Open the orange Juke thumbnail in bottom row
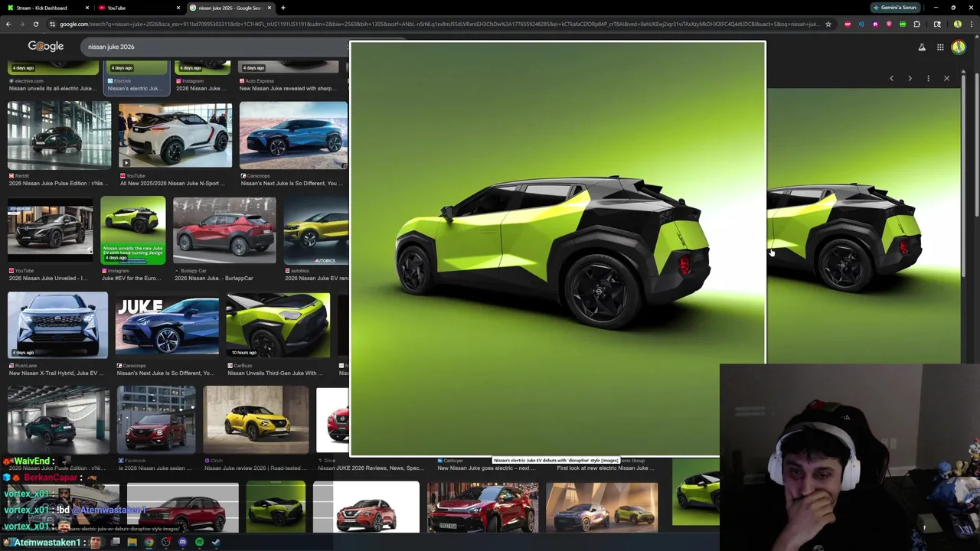 point(366,507)
